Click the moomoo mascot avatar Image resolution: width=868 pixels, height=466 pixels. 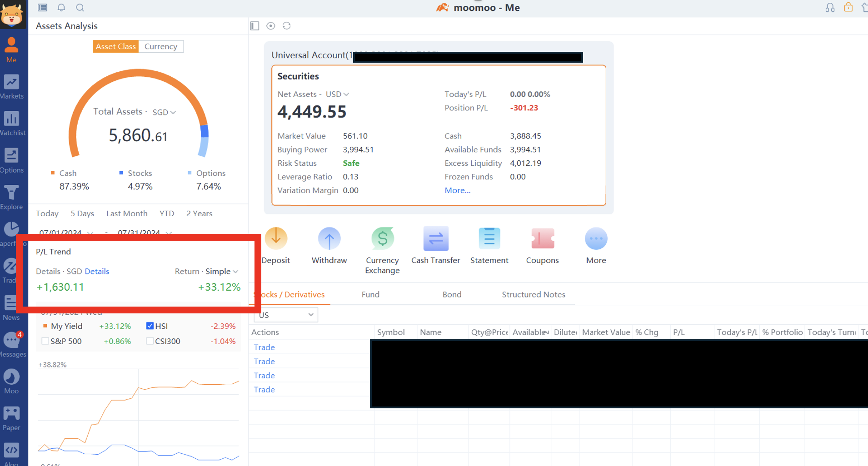click(x=12, y=15)
